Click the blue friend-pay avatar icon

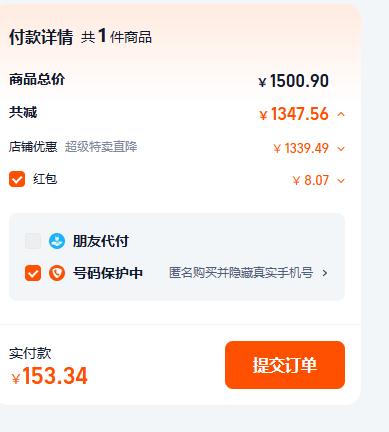(x=57, y=241)
